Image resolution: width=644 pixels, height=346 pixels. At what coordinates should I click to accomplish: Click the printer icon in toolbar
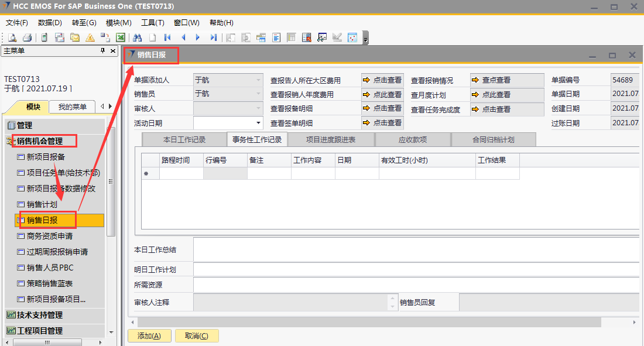pyautogui.click(x=26, y=37)
